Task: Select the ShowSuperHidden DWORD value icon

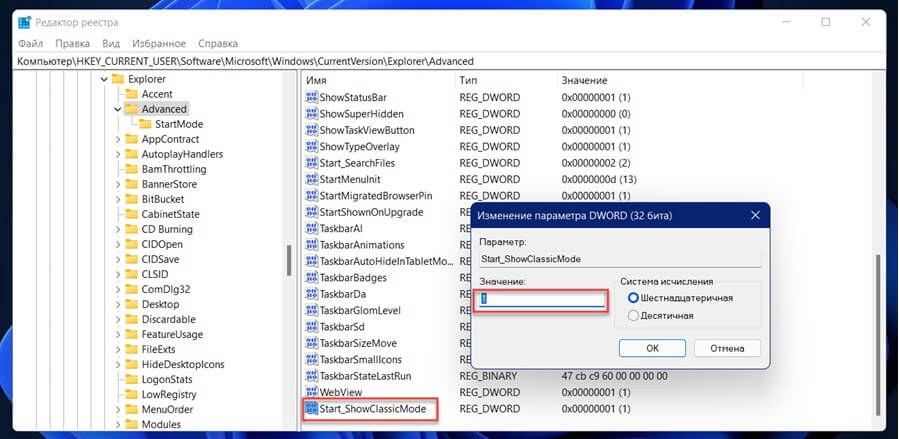Action: tap(311, 113)
